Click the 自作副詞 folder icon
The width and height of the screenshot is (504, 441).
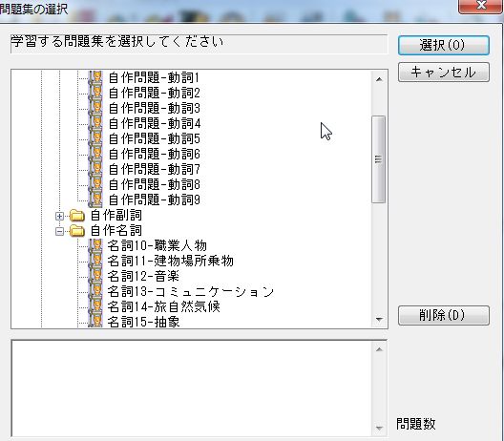(77, 216)
